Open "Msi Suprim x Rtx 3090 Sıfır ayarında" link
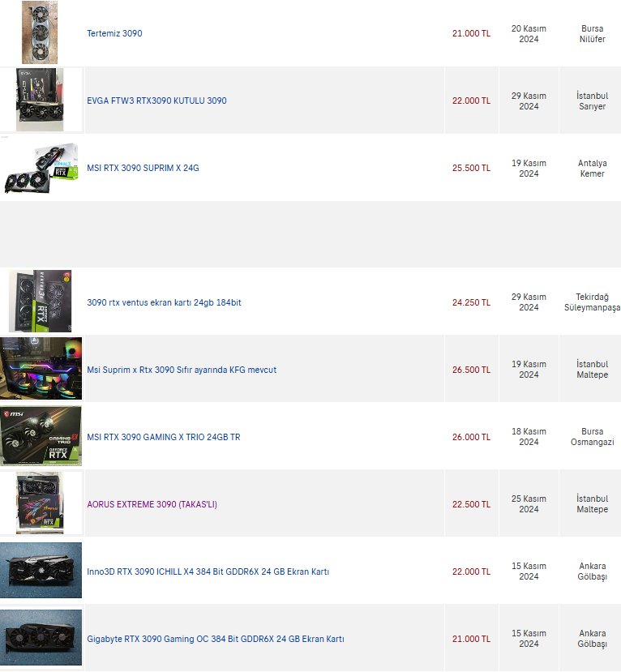621x672 pixels. click(182, 370)
